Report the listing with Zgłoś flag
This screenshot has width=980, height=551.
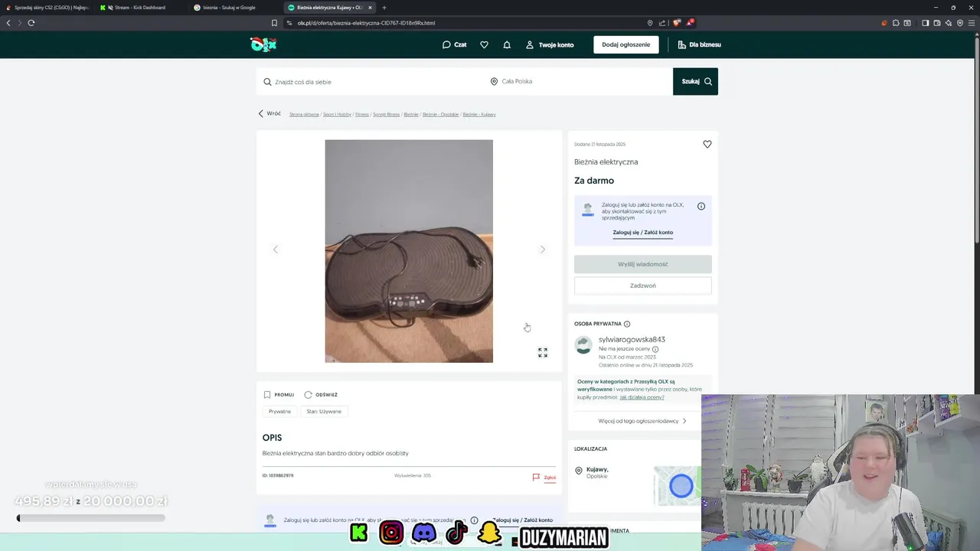(x=544, y=478)
